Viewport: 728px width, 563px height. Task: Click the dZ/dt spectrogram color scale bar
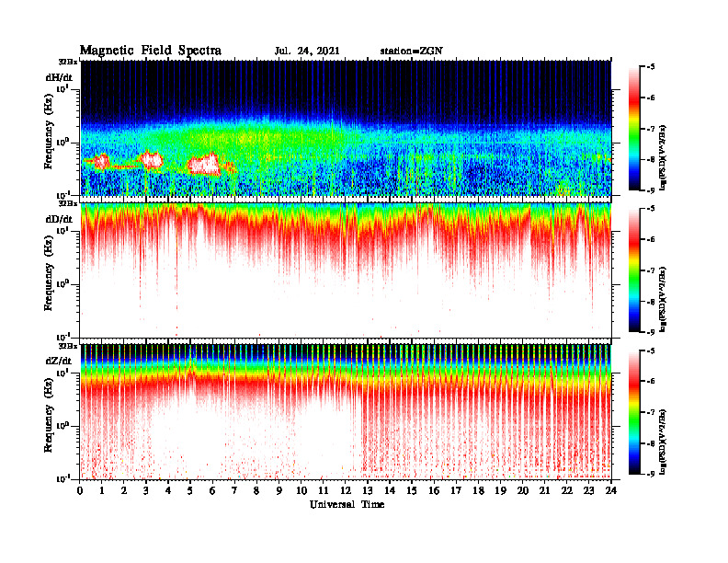tap(634, 412)
